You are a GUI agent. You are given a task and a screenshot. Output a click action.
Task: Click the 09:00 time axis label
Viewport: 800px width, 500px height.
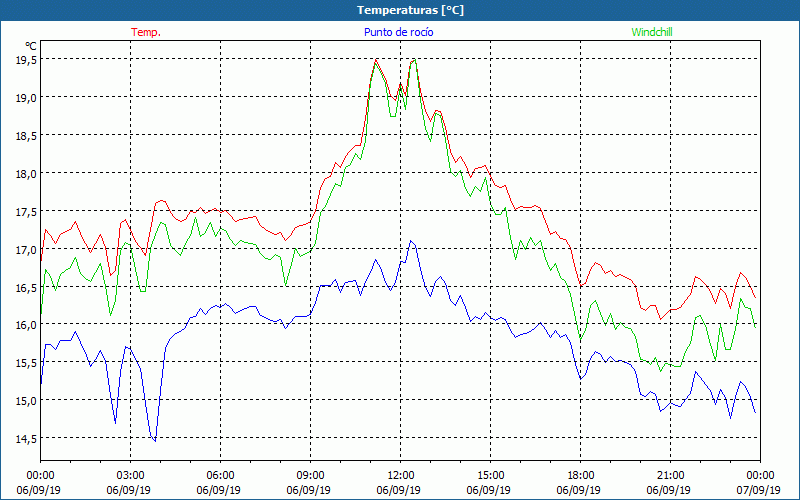tap(310, 476)
